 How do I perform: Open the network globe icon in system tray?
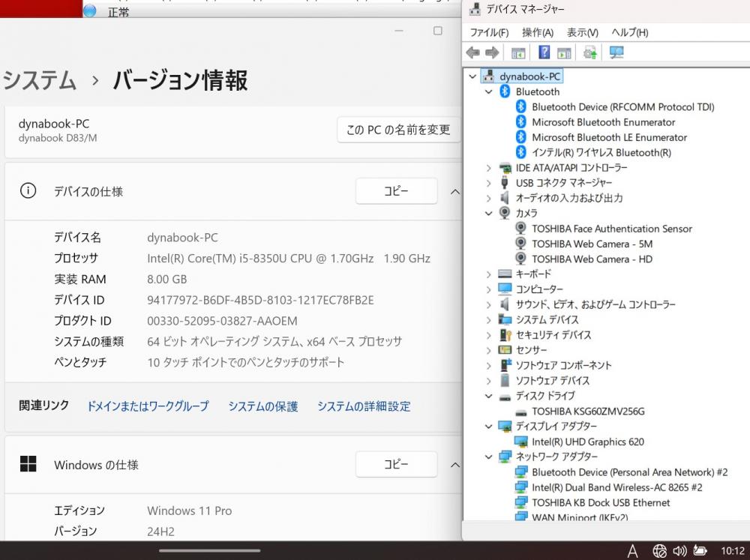659,551
